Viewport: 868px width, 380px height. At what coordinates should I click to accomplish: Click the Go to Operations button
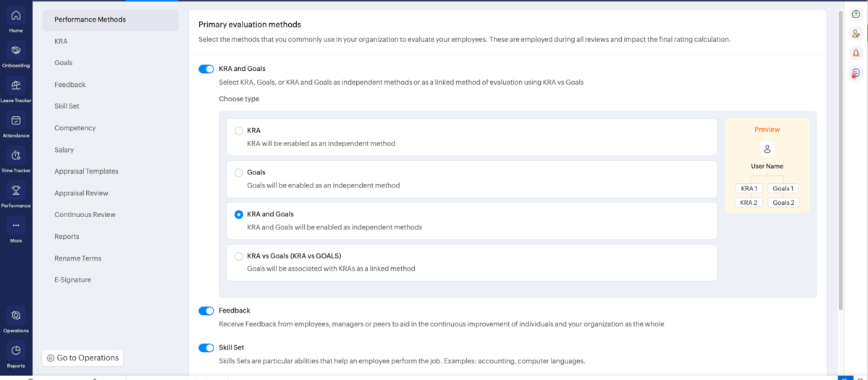pos(83,358)
